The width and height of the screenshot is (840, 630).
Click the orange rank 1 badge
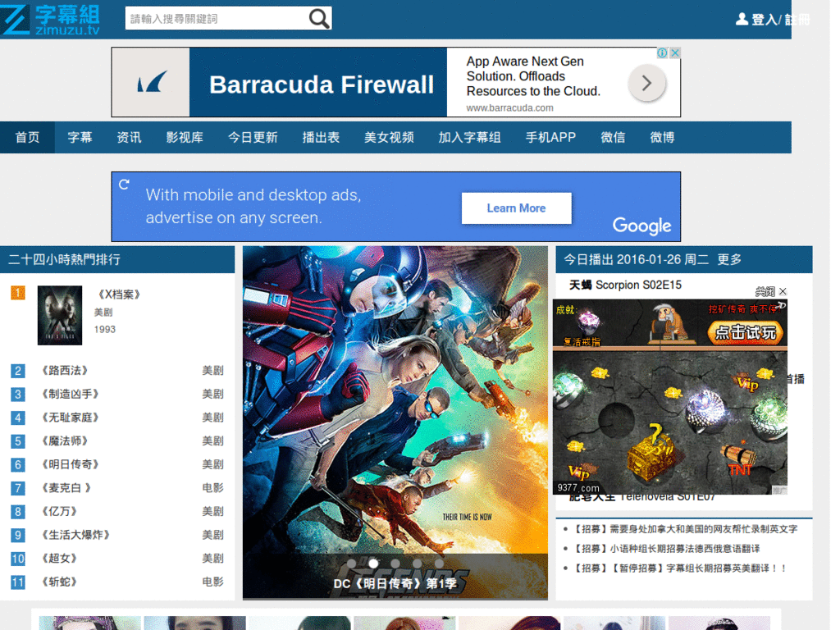tap(18, 293)
